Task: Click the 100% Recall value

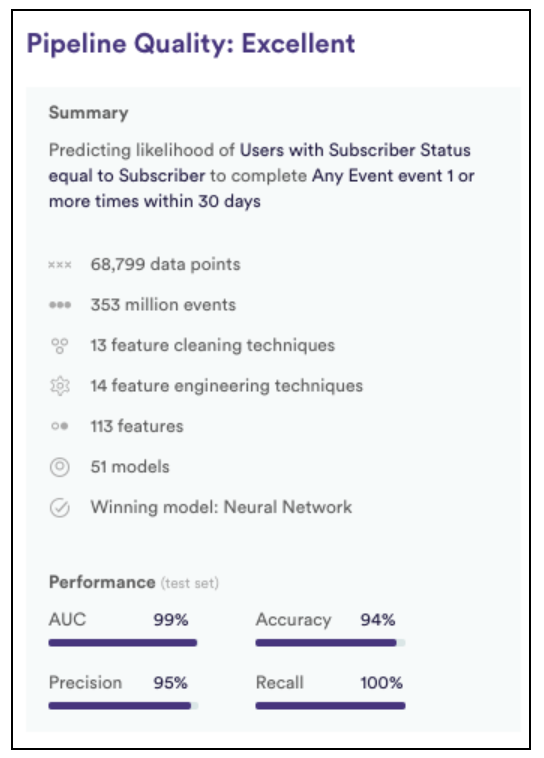Action: point(381,683)
